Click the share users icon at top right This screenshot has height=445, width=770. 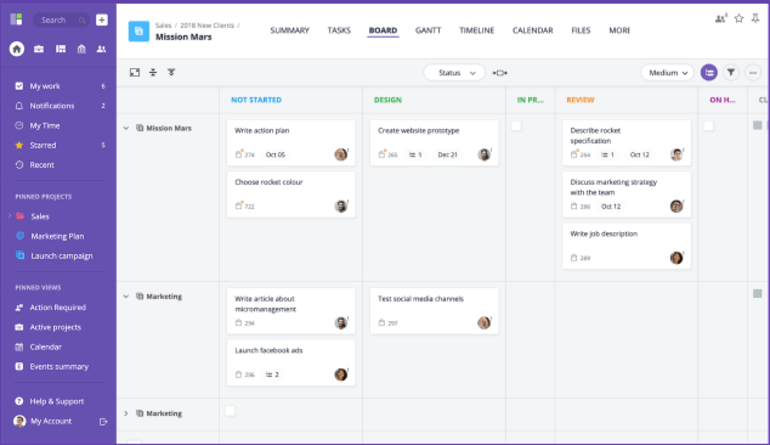click(x=720, y=19)
